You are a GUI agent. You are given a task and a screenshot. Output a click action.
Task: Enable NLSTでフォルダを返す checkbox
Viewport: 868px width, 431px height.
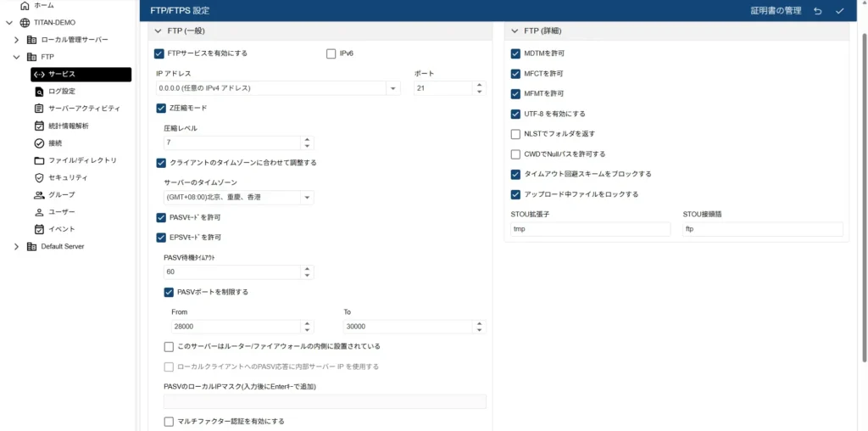click(516, 134)
